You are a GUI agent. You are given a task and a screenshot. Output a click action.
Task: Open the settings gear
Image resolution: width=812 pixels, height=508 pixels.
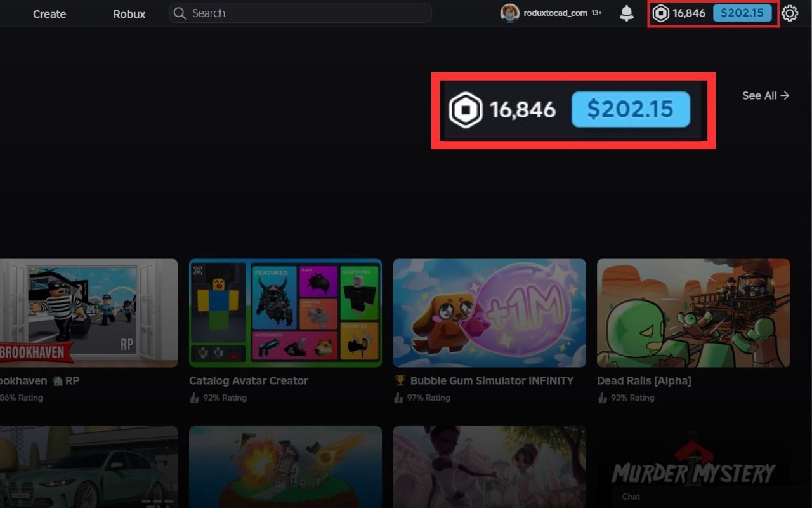click(790, 13)
